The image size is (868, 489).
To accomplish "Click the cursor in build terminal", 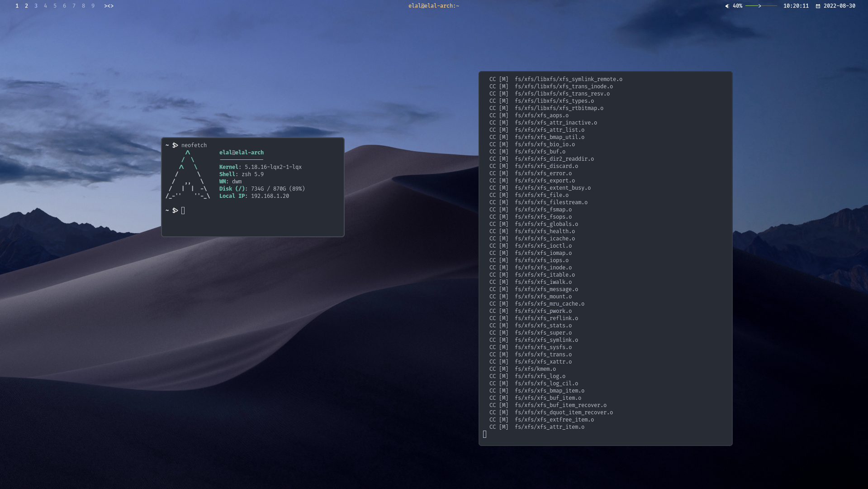I will point(484,434).
